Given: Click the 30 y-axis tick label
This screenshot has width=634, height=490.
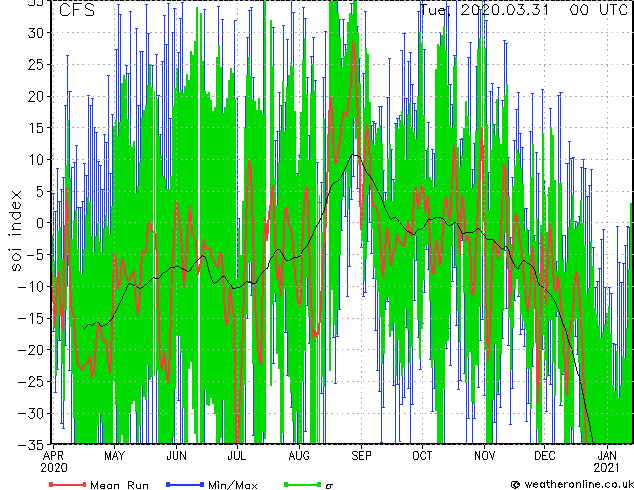Looking at the screenshot, I should click(37, 33).
